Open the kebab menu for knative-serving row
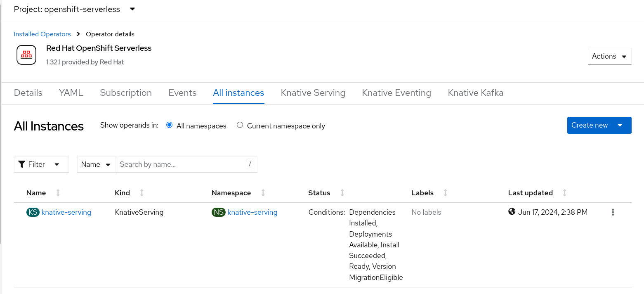 click(613, 212)
